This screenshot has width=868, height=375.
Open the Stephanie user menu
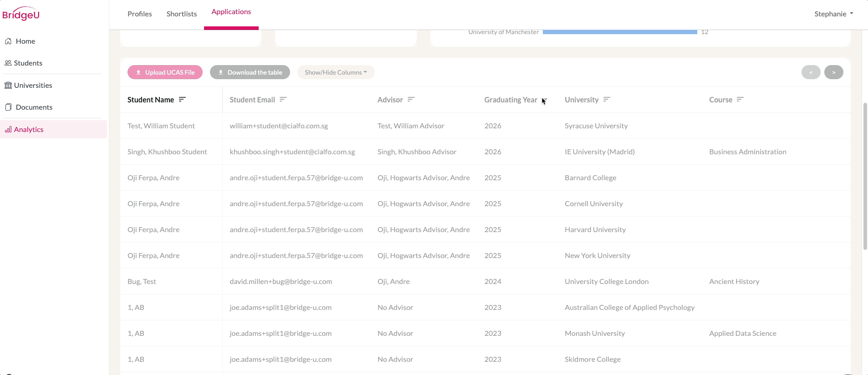834,14
